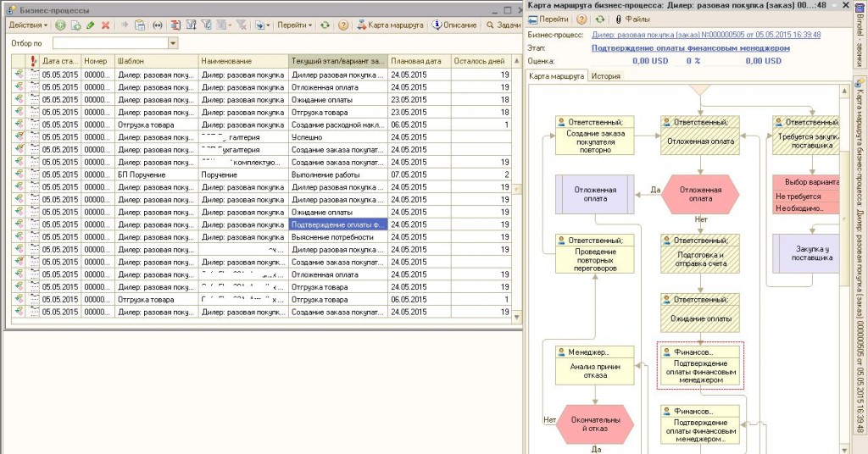Click the help question mark in Бизнес-процессы toolbar
The width and height of the screenshot is (868, 454).
(x=343, y=25)
